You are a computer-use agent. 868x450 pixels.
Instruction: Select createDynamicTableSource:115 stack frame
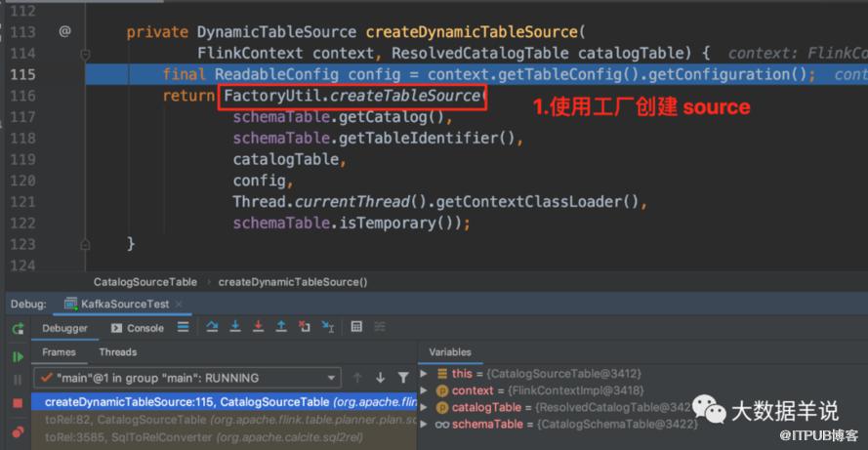click(x=224, y=402)
